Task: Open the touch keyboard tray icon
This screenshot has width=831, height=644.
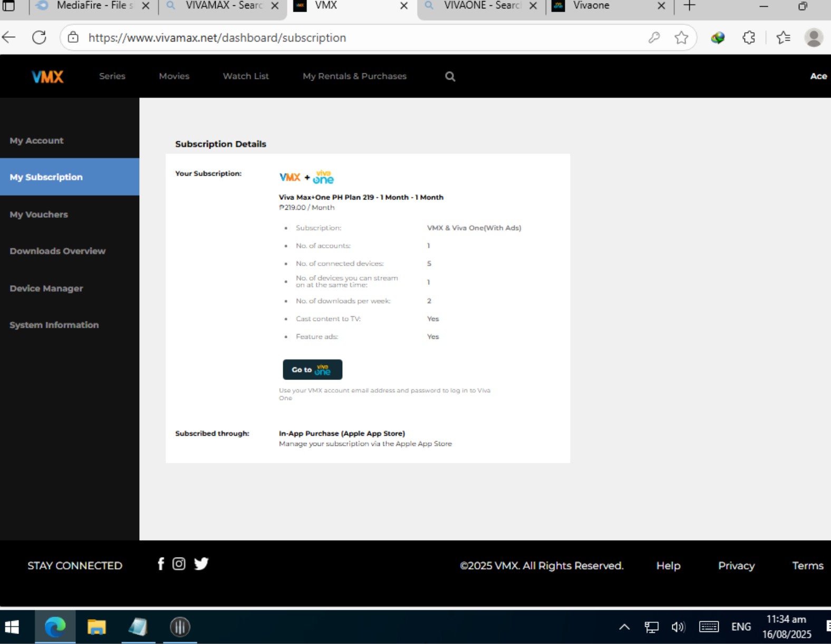Action: [709, 627]
